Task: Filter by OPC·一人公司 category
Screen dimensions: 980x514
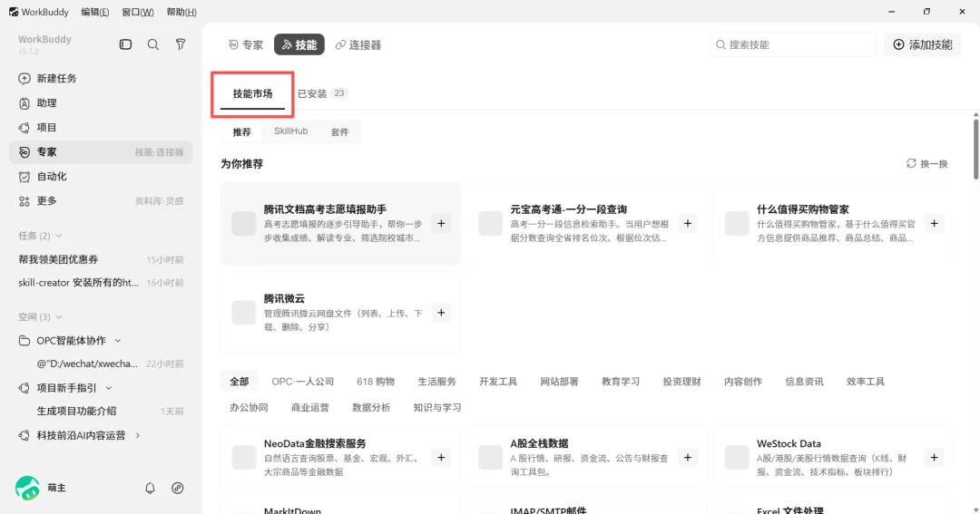Action: 302,382
